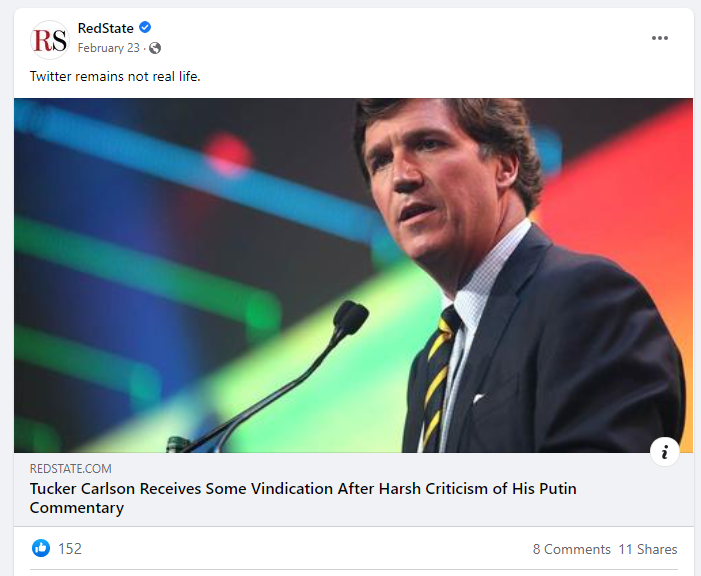Open the 152 reactions count
The height and width of the screenshot is (576, 701).
pyautogui.click(x=70, y=548)
